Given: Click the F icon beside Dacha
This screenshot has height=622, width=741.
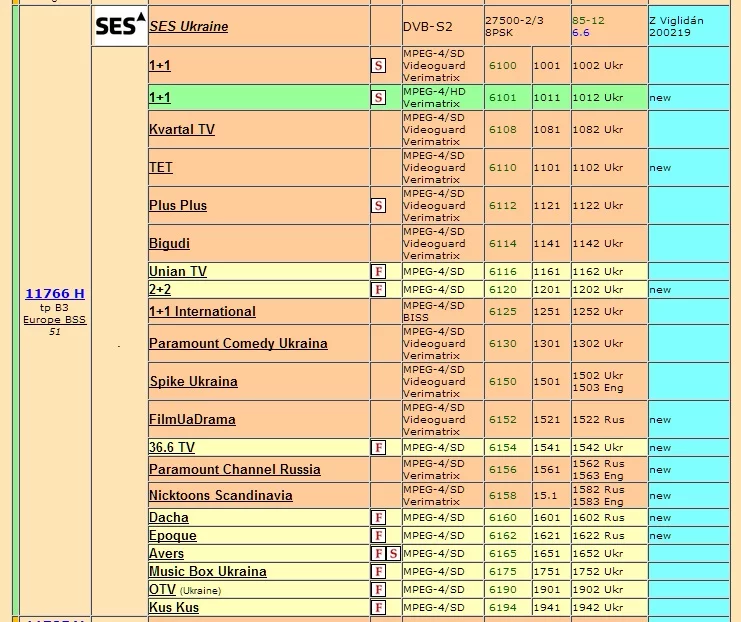Looking at the screenshot, I should pyautogui.click(x=378, y=518).
